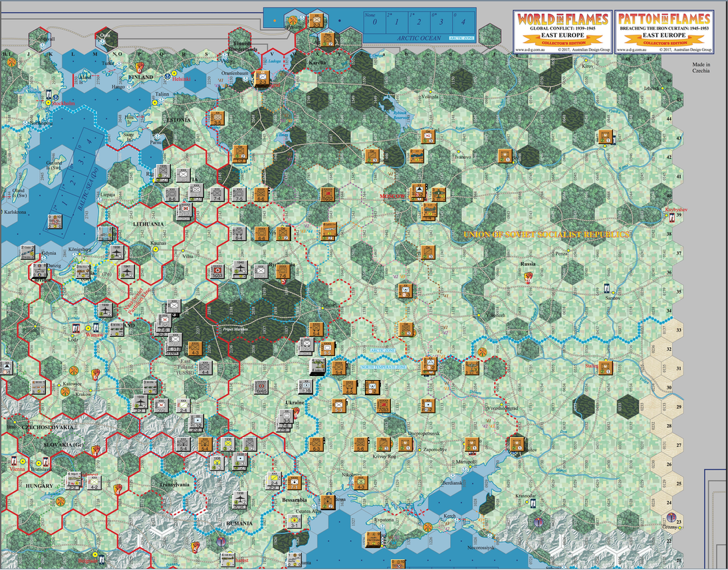This screenshot has height=570, width=728.
Task: Select the 6-3 Soviet counter west of Krivoy Rog
Action: (x=316, y=445)
